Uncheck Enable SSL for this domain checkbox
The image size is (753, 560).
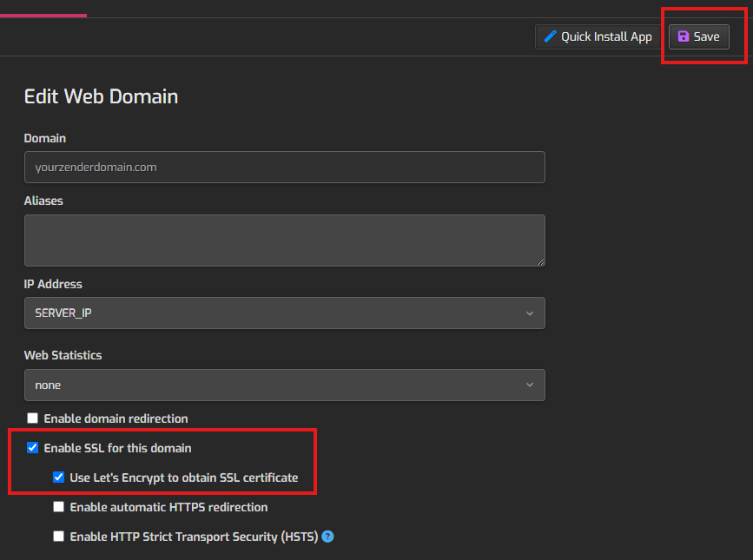tap(33, 448)
